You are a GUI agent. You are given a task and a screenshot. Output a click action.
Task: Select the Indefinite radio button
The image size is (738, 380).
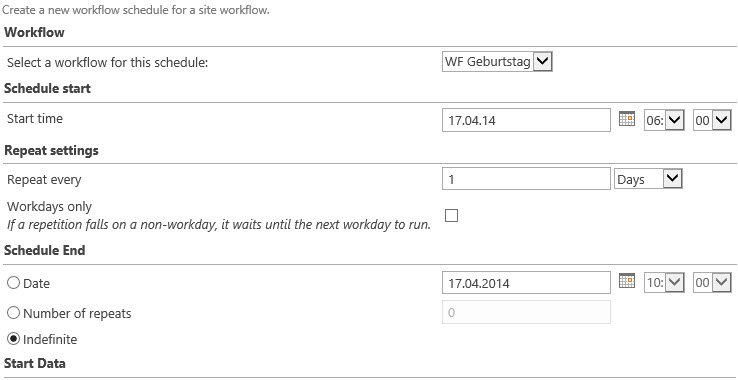14,339
